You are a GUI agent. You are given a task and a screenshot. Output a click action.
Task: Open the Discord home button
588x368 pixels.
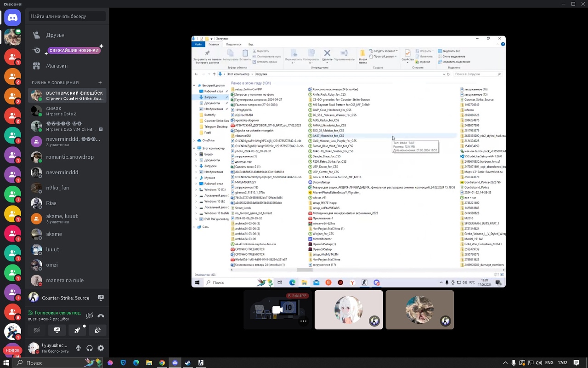tap(12, 17)
